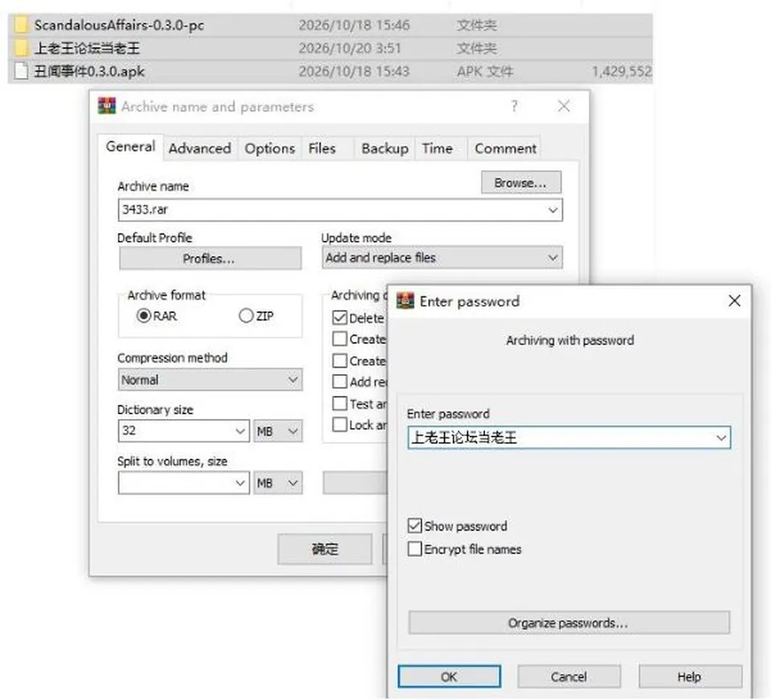Viewport: 771px width, 700px height.
Task: Toggle the Show password checkbox
Action: [414, 526]
